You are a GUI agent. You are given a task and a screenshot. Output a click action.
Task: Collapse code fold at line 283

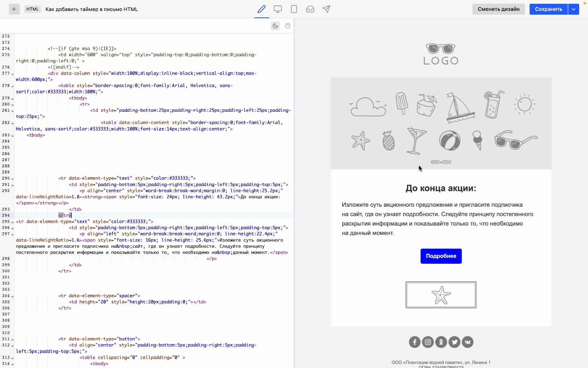point(13,136)
